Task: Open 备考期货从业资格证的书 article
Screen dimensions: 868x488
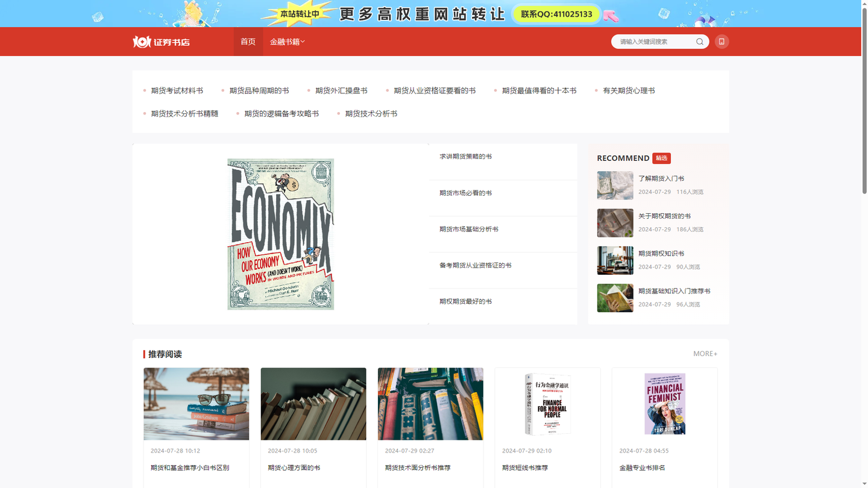Action: (x=476, y=265)
